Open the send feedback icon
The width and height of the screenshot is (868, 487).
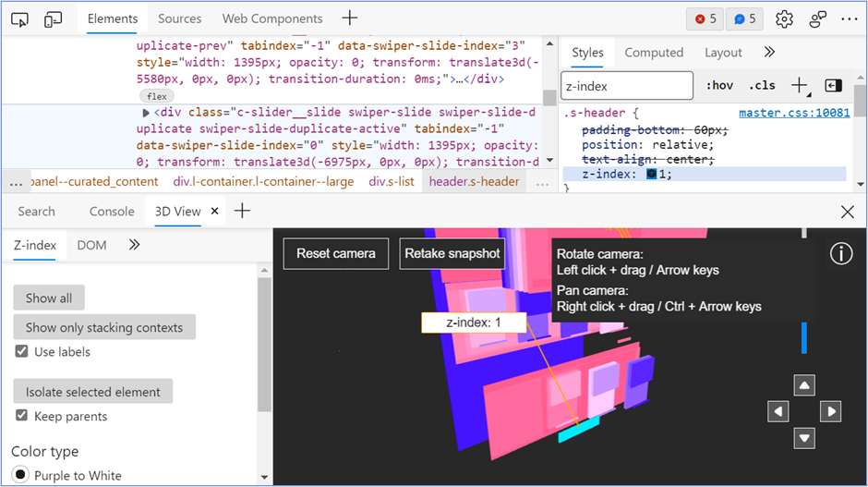point(818,18)
